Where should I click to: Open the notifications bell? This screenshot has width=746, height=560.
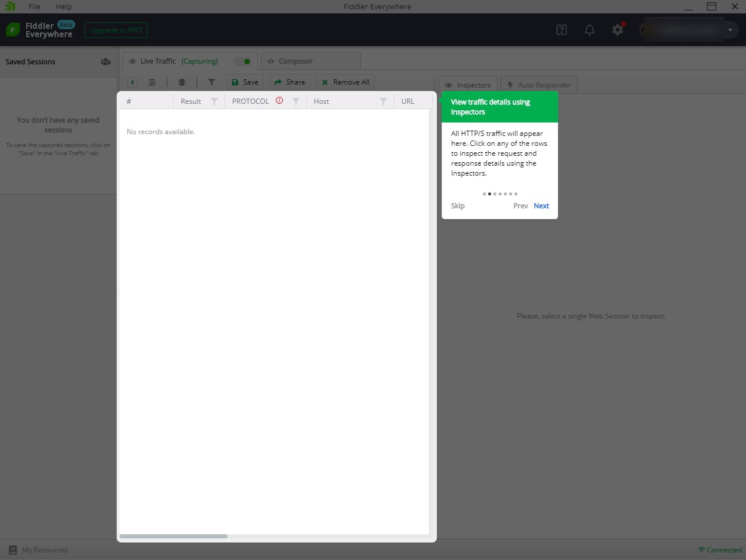click(x=590, y=30)
